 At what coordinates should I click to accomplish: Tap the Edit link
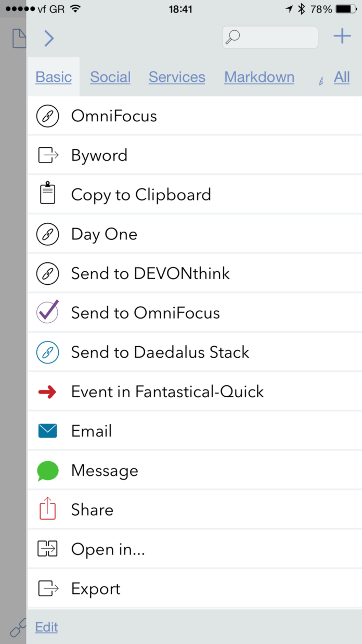pos(46,627)
